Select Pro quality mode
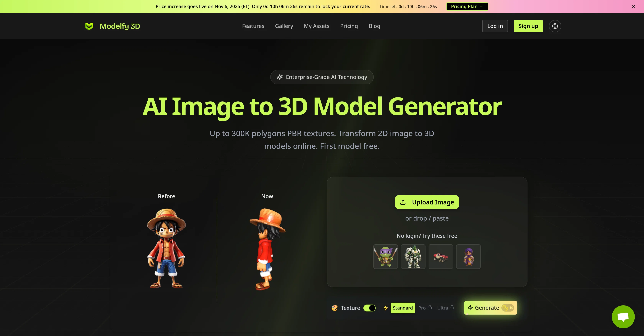This screenshot has height=336, width=644. point(425,308)
